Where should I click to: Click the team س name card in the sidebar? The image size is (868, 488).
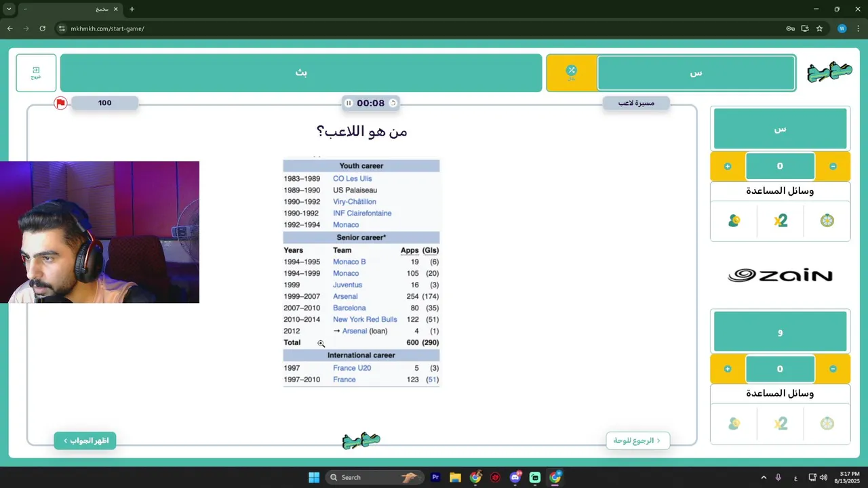pos(780,128)
